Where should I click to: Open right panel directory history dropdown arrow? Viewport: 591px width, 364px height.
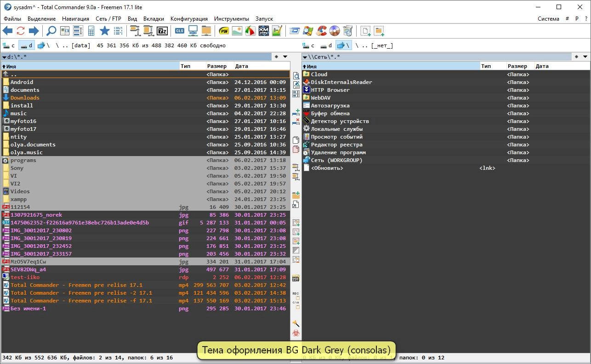[x=585, y=57]
